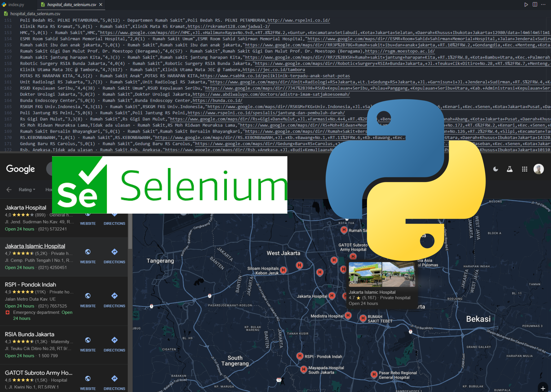Click the red emergency department icon under RSPI
The width and height of the screenshot is (551, 392).
(7, 312)
